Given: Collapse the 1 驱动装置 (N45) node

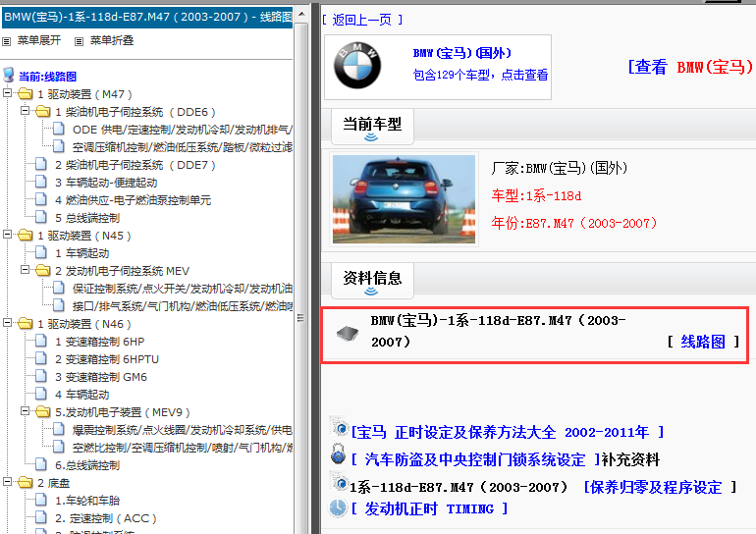Looking at the screenshot, I should click(x=7, y=235).
